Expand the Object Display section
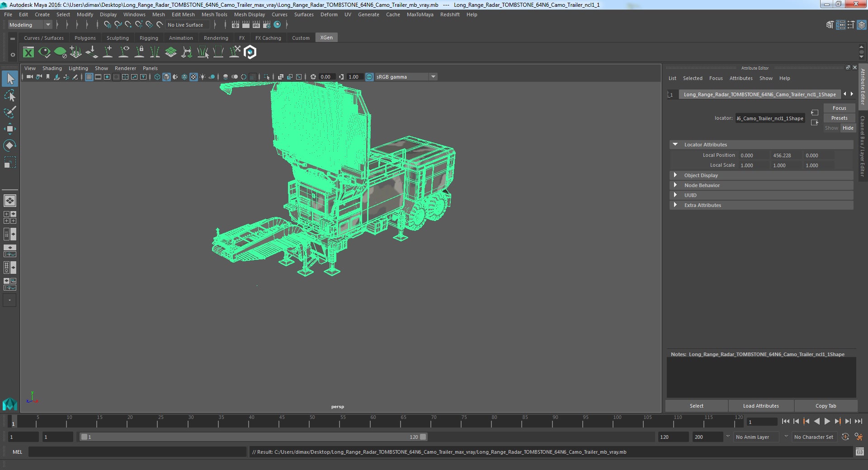This screenshot has width=868, height=470. pyautogui.click(x=701, y=175)
